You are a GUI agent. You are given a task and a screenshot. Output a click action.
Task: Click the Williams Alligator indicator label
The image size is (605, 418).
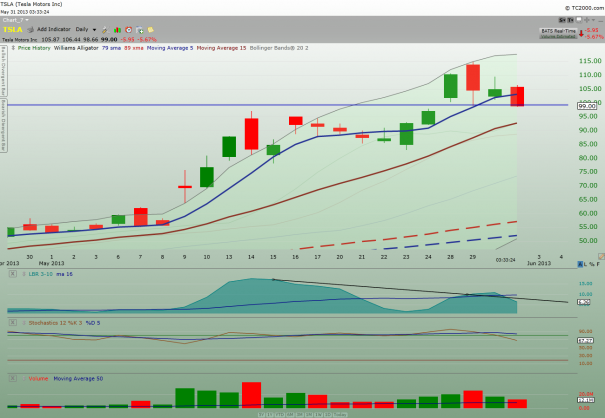pyautogui.click(x=76, y=48)
